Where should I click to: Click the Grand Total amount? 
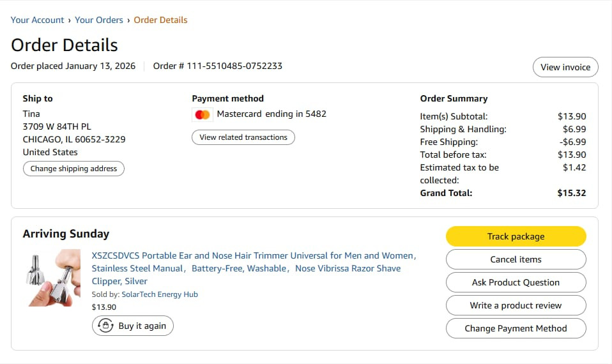click(x=570, y=193)
